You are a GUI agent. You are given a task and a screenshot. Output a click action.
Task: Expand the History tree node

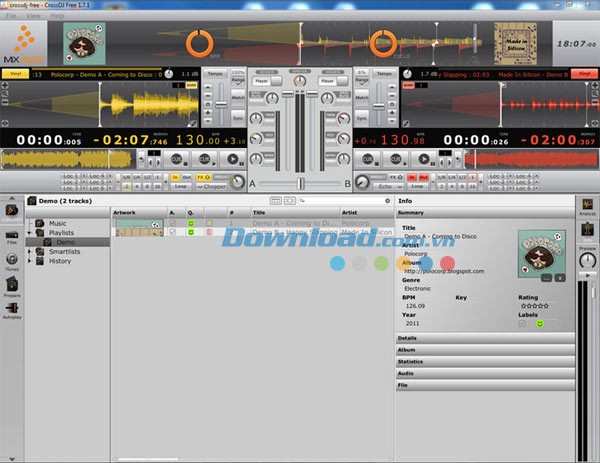[29, 260]
